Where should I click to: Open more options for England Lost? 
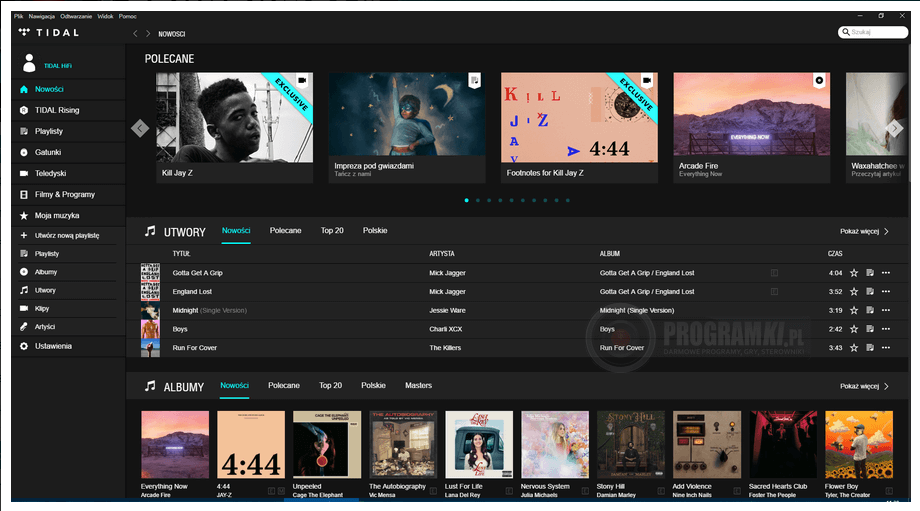pos(886,292)
